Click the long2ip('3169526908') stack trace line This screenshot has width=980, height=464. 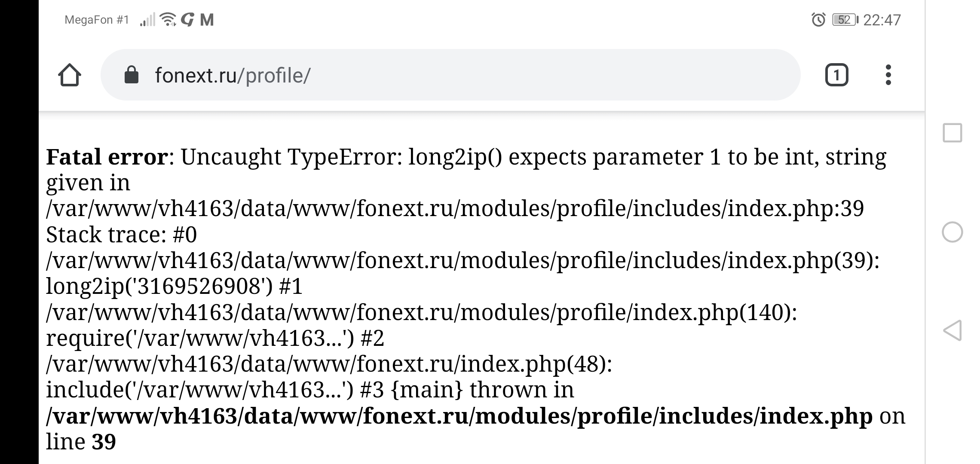(x=159, y=286)
